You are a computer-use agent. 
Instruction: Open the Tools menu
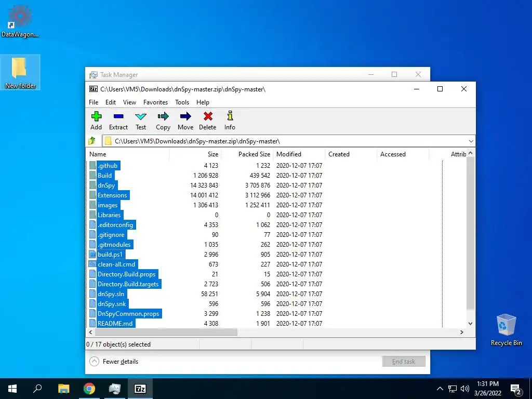[x=182, y=102]
